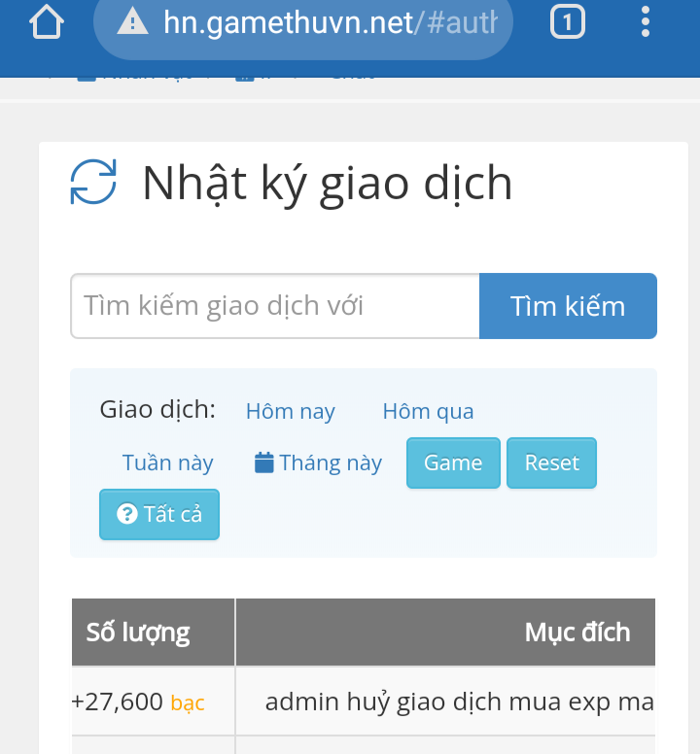Open the browser tab switcher
Image resolution: width=700 pixels, height=754 pixels.
(568, 21)
